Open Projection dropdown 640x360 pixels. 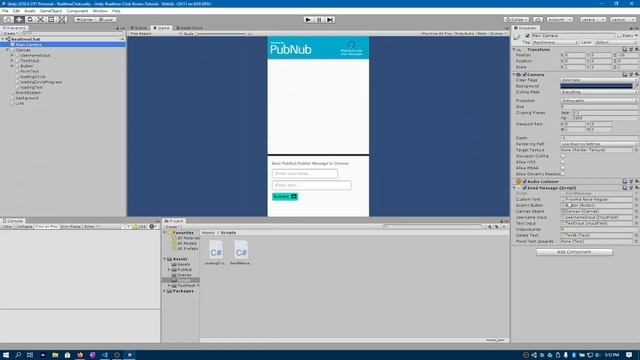point(599,100)
